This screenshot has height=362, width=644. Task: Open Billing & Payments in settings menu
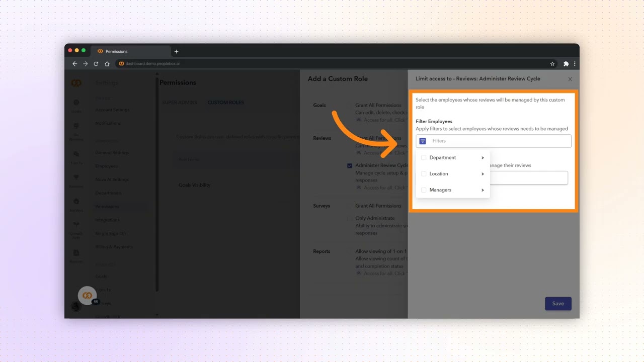point(114,247)
